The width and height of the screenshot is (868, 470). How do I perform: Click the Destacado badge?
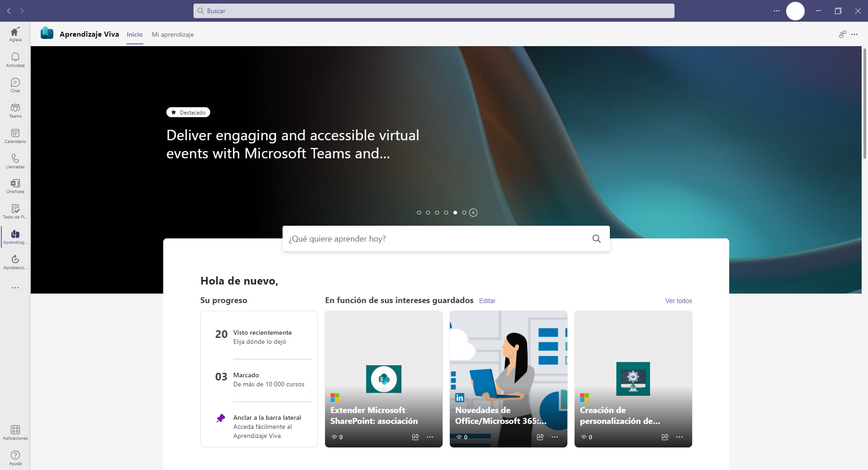point(188,112)
